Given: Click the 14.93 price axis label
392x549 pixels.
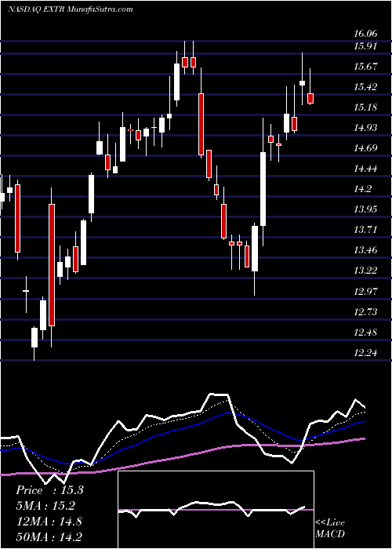Looking at the screenshot, I should 365,128.
